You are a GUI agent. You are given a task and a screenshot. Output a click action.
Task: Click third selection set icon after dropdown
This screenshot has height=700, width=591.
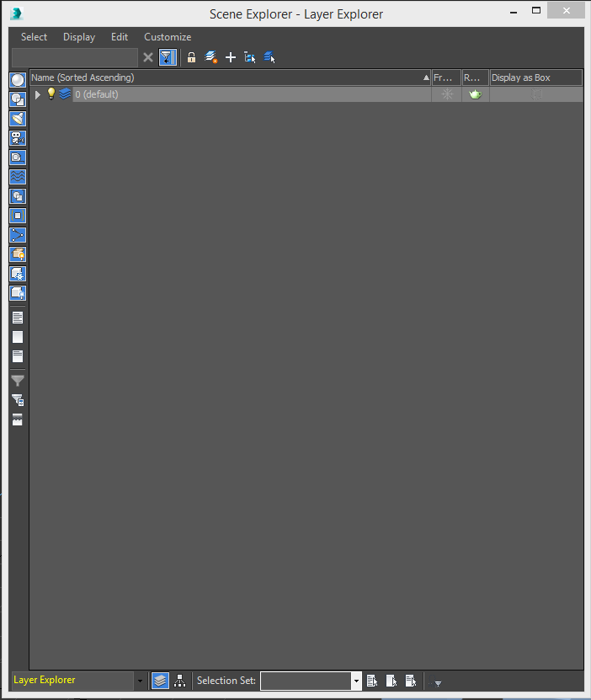point(411,681)
